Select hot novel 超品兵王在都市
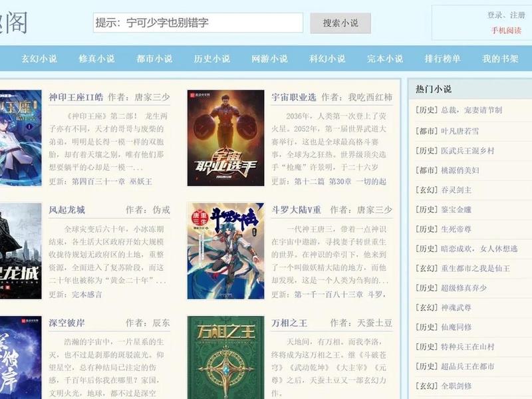The width and height of the screenshot is (532, 399). tap(467, 367)
